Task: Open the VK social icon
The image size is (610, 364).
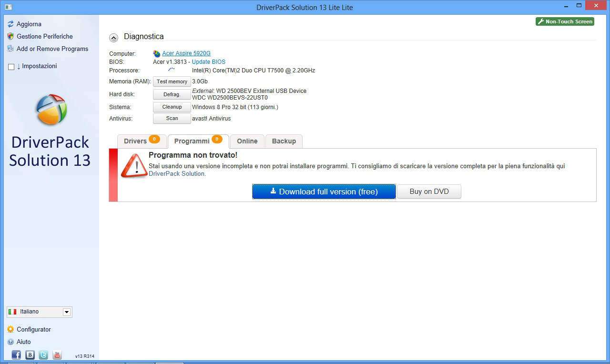Action: pos(30,355)
